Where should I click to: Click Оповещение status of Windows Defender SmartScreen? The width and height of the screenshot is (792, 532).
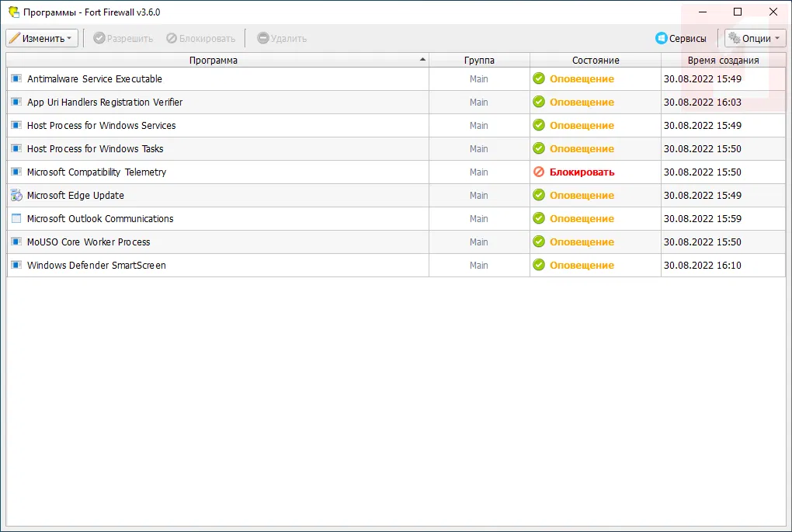[x=582, y=266]
